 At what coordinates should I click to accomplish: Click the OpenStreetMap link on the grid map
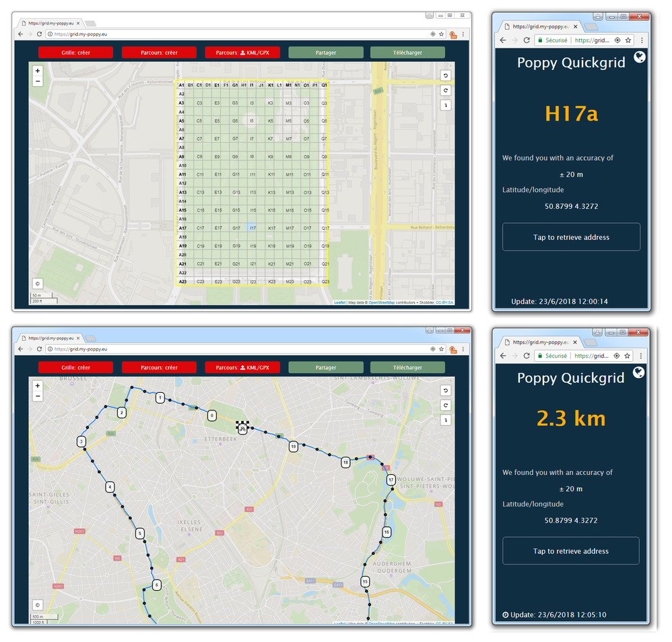click(381, 302)
